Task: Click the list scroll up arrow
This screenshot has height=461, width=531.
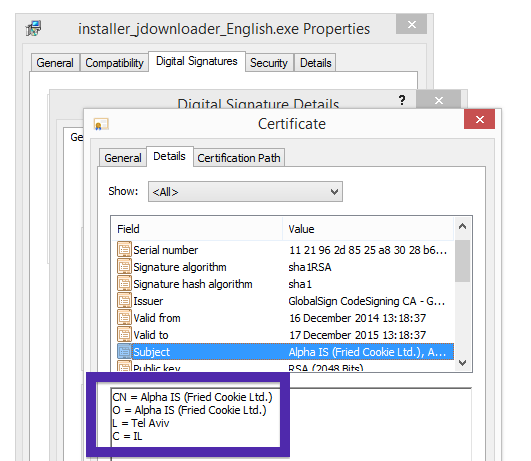Action: click(463, 227)
